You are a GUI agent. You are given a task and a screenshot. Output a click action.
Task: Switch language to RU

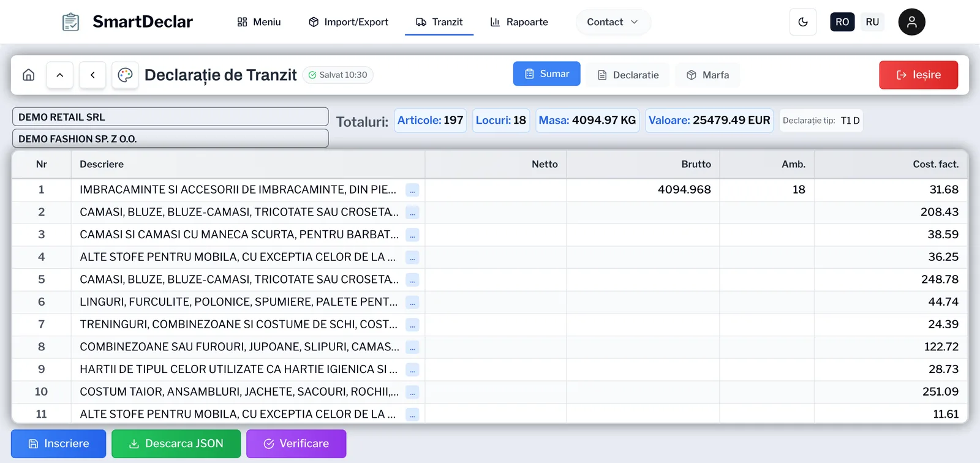pyautogui.click(x=872, y=22)
